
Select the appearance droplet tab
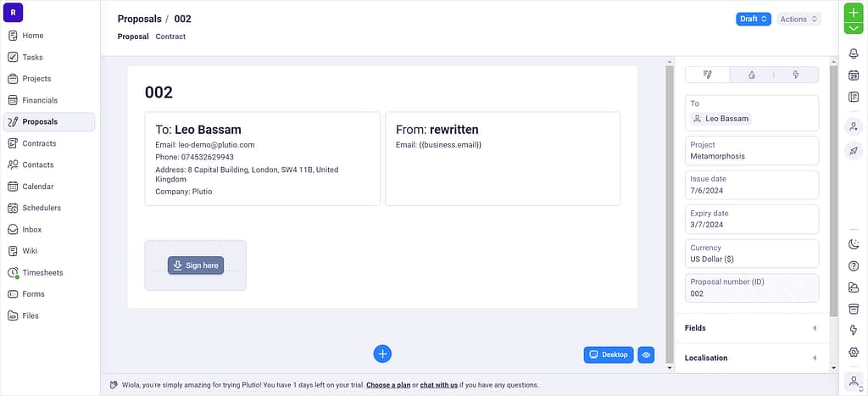(x=752, y=75)
